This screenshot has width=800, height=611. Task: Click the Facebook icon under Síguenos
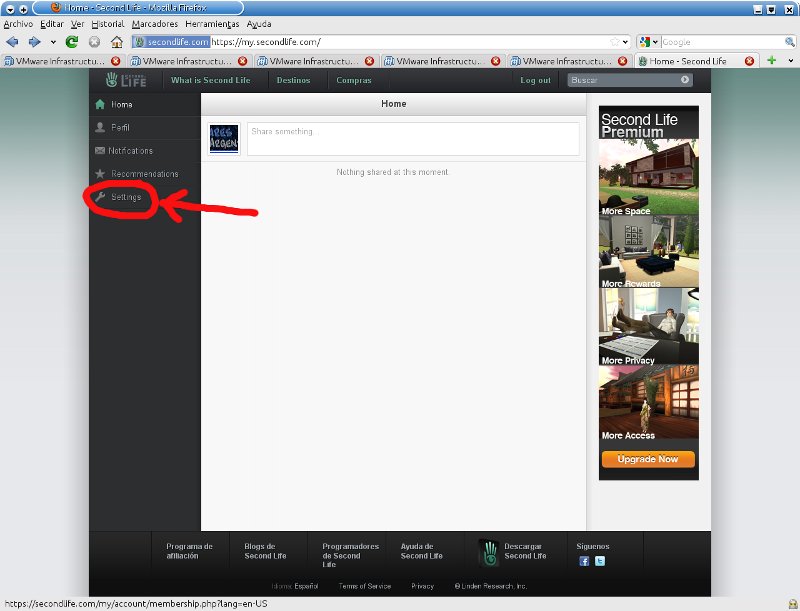click(x=584, y=561)
